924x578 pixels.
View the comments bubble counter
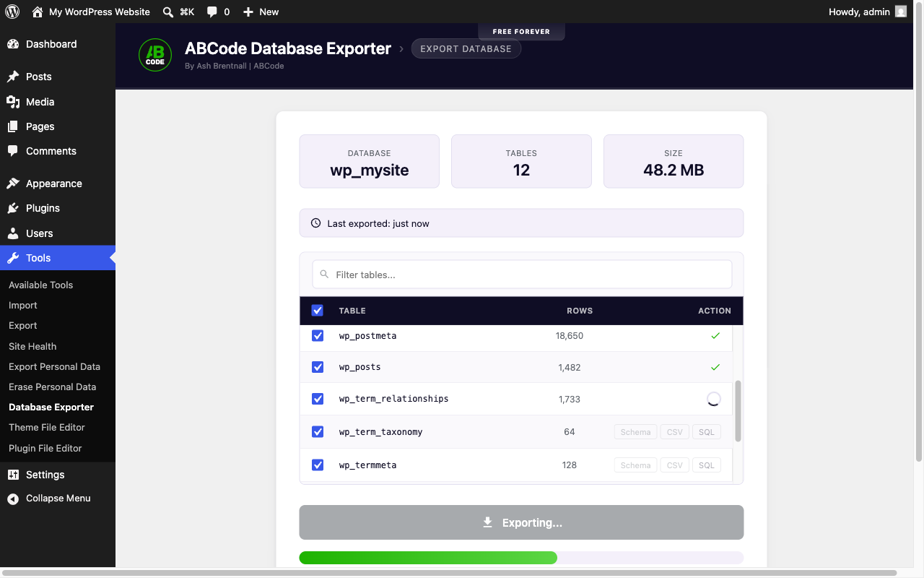point(218,12)
